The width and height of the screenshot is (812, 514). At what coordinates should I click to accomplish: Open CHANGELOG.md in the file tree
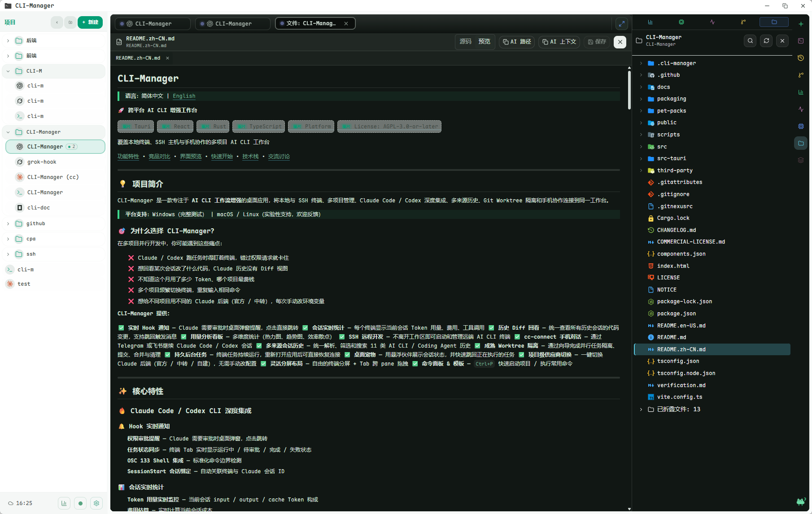pyautogui.click(x=712, y=230)
